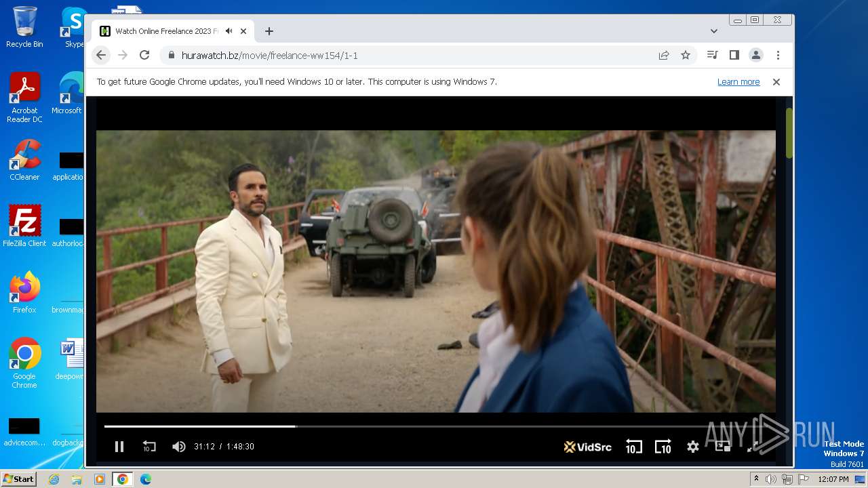Open Internet Explorer from taskbar
Screen dimensions: 868x488
(54, 479)
